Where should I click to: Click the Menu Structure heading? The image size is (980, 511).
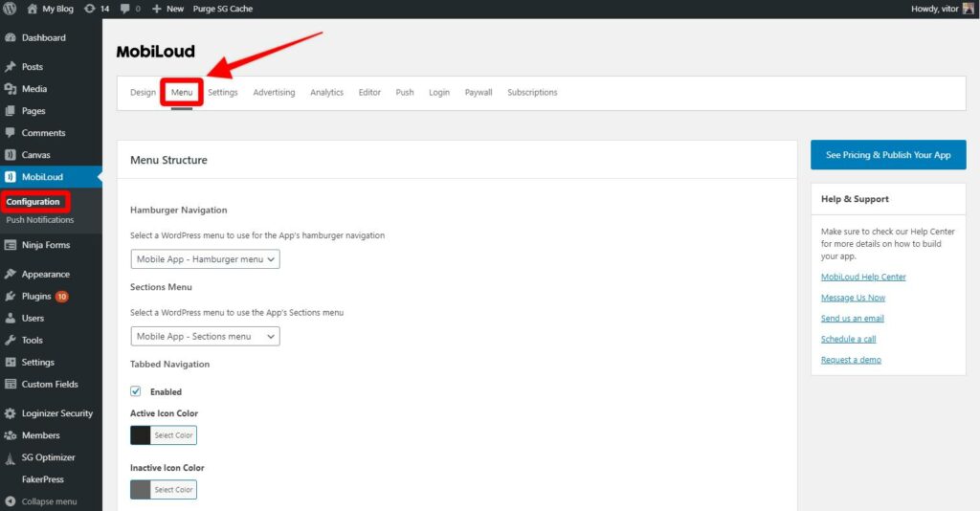[x=168, y=160]
